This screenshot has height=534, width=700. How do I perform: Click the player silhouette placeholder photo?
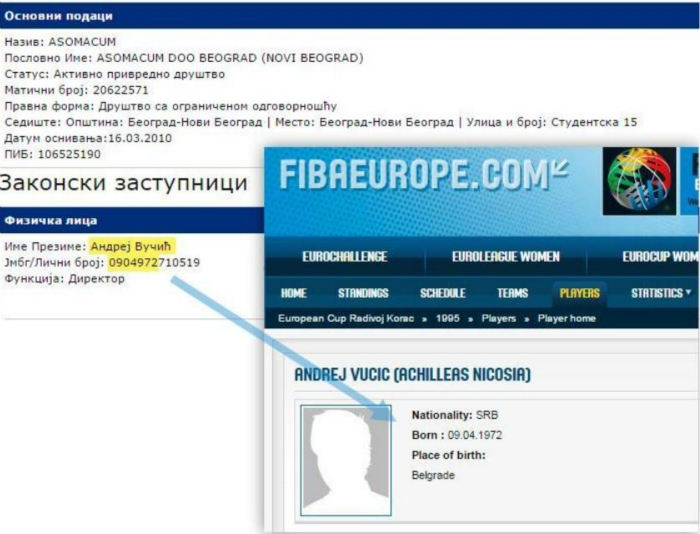[x=346, y=460]
